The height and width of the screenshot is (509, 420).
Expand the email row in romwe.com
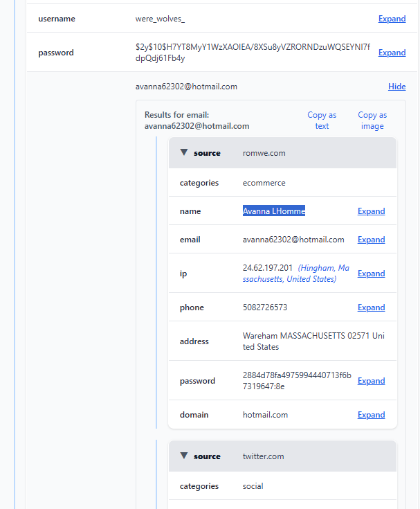coord(371,240)
